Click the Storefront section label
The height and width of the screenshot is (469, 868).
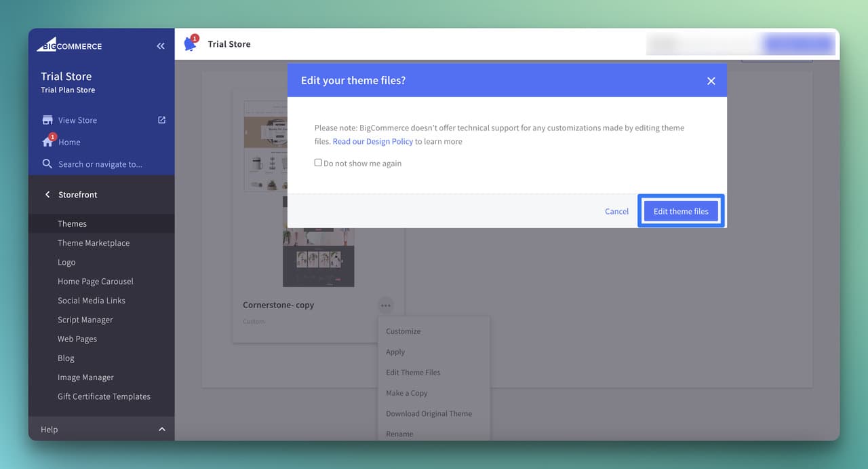coord(78,195)
